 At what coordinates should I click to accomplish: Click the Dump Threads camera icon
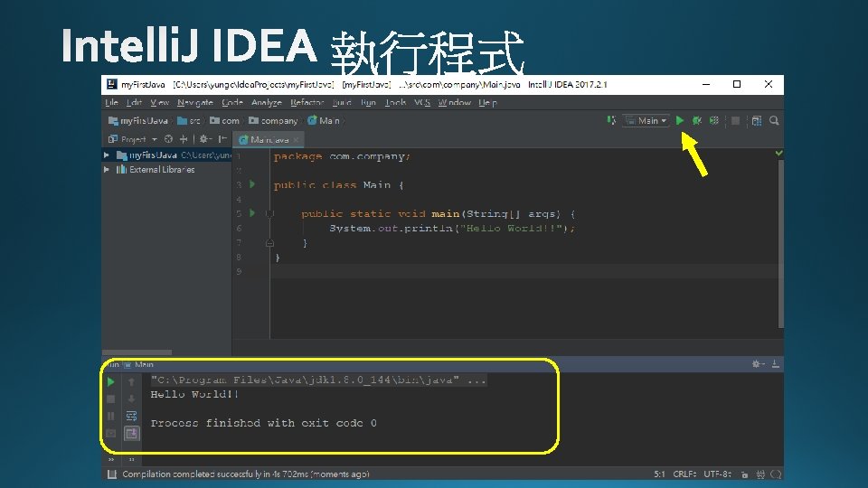click(110, 433)
